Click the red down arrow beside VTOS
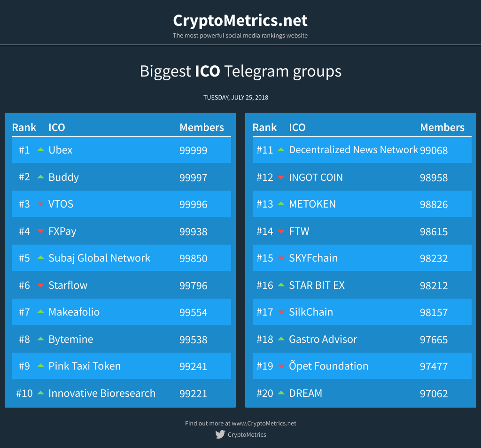The width and height of the screenshot is (481, 448). pos(40,204)
